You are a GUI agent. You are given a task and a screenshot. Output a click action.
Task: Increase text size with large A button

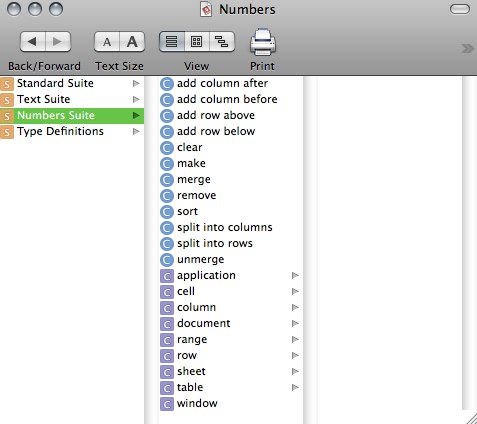(x=132, y=42)
